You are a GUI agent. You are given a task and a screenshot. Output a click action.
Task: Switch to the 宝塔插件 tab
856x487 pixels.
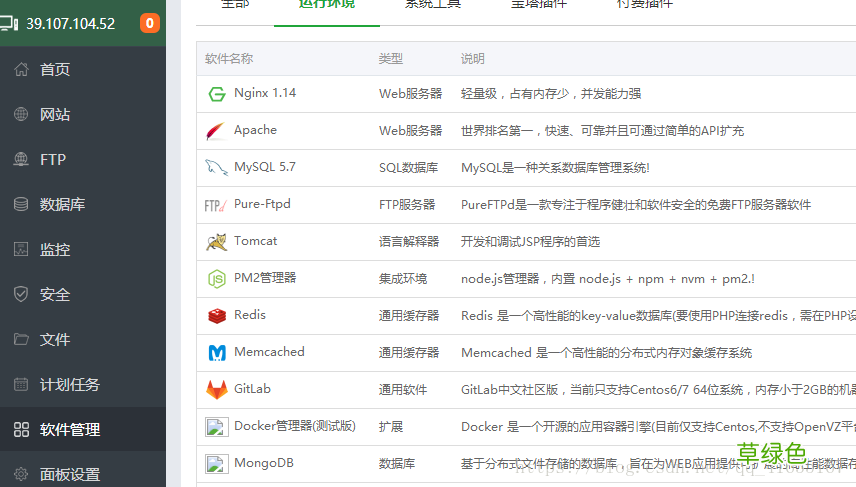[539, 4]
